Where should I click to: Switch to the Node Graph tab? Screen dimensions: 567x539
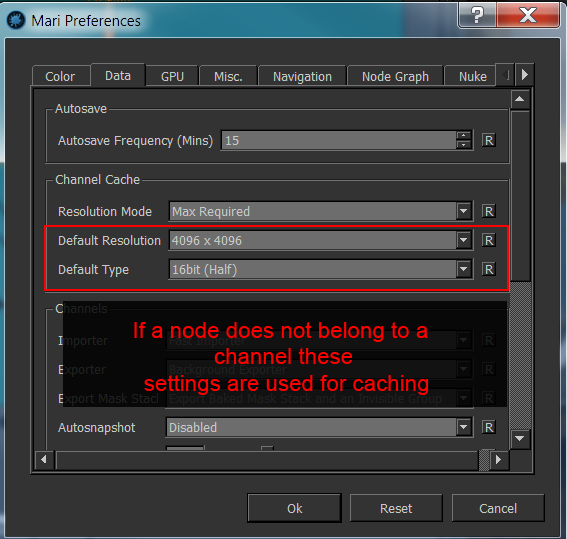[x=395, y=76]
